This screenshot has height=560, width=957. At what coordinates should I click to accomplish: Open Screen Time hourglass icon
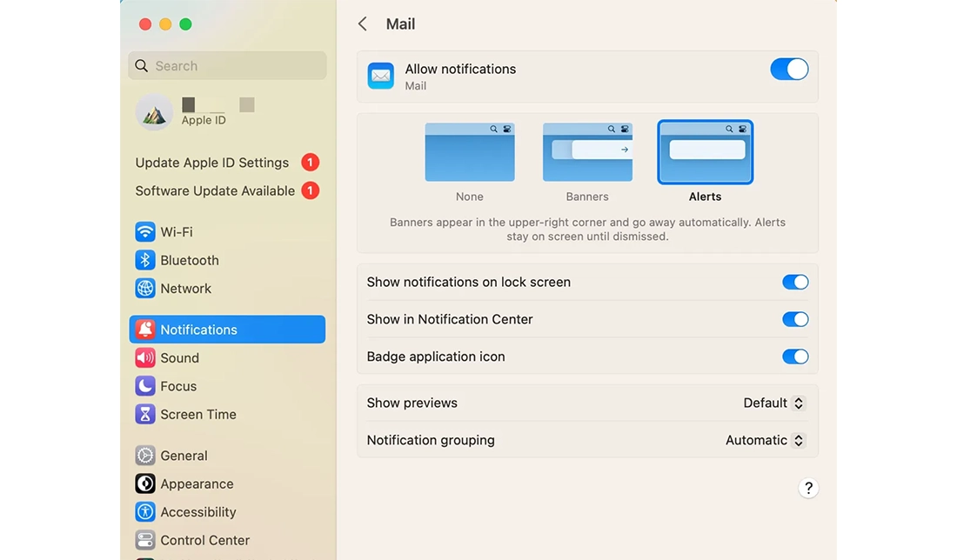point(145,415)
